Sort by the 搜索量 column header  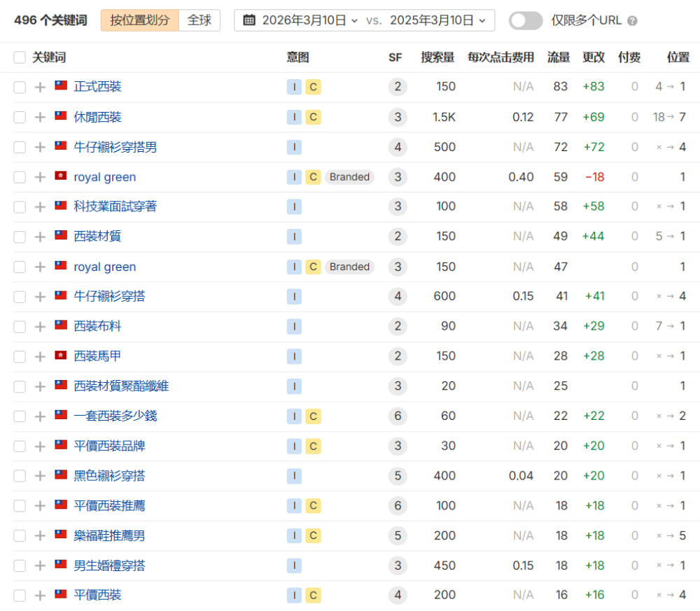(437, 57)
